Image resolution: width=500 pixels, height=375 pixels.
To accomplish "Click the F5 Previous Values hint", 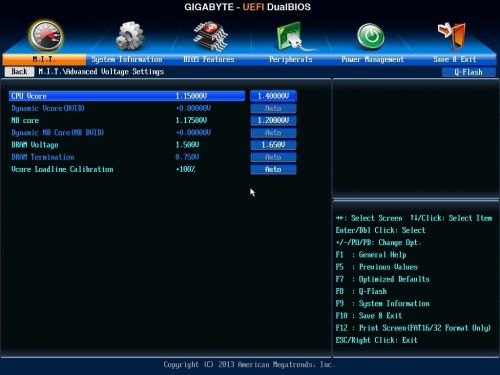I will [x=377, y=267].
